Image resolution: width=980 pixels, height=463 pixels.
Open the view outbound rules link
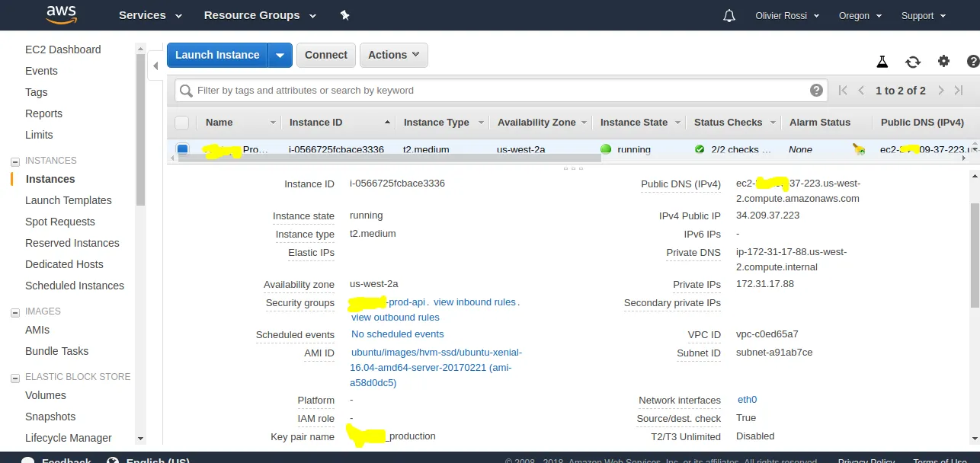[396, 317]
